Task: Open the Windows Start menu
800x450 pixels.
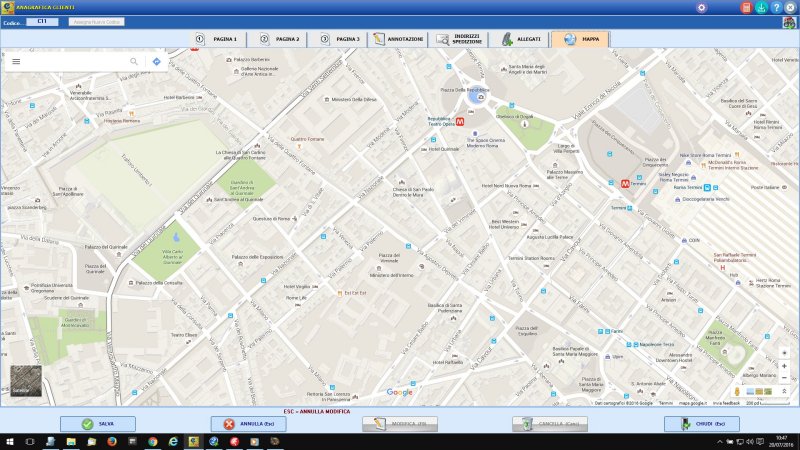Action: point(9,441)
